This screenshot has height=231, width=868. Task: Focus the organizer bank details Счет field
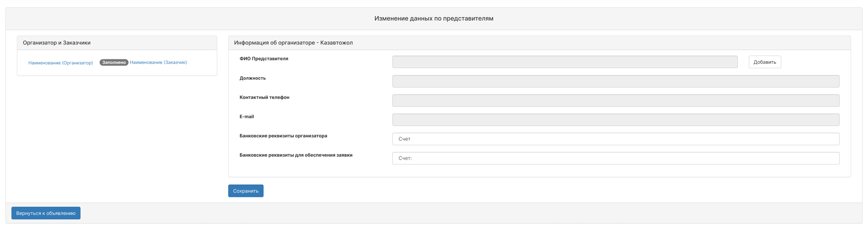point(615,139)
